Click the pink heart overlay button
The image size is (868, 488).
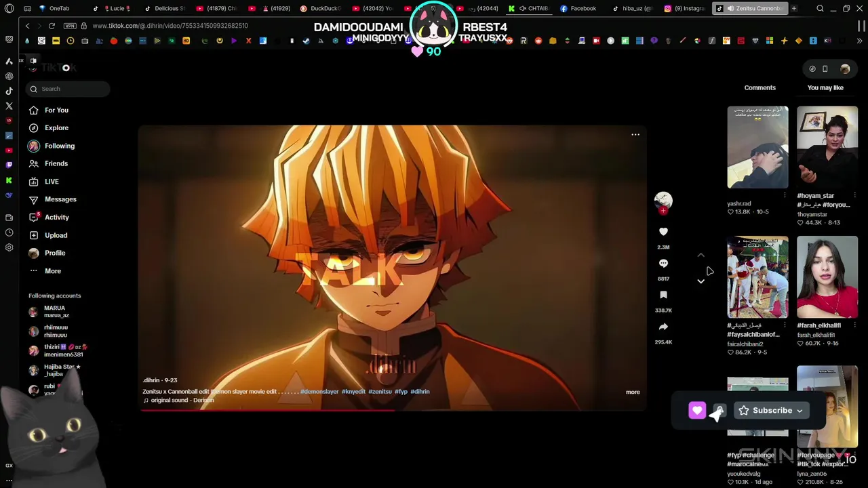point(697,410)
